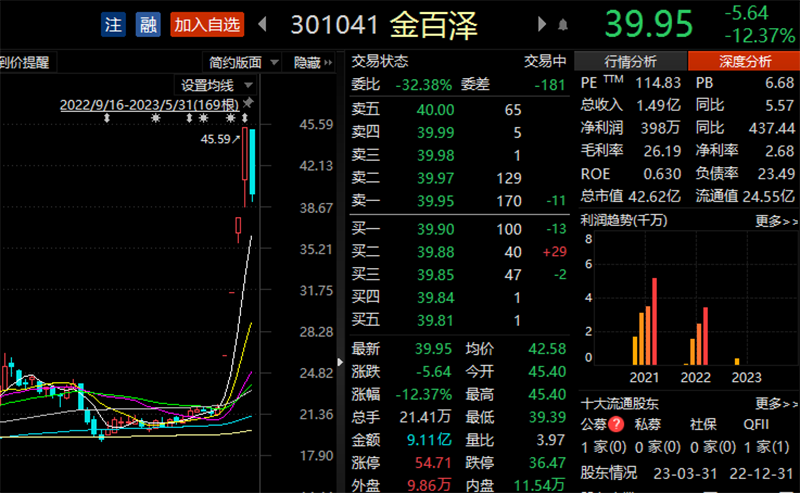Select the 买五 price 39.81

pyautogui.click(x=435, y=321)
